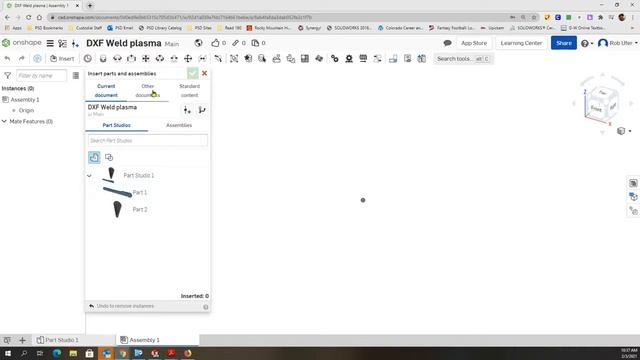This screenshot has width=640, height=360.
Task: Open the Windows Start menu
Action: click(x=7, y=353)
